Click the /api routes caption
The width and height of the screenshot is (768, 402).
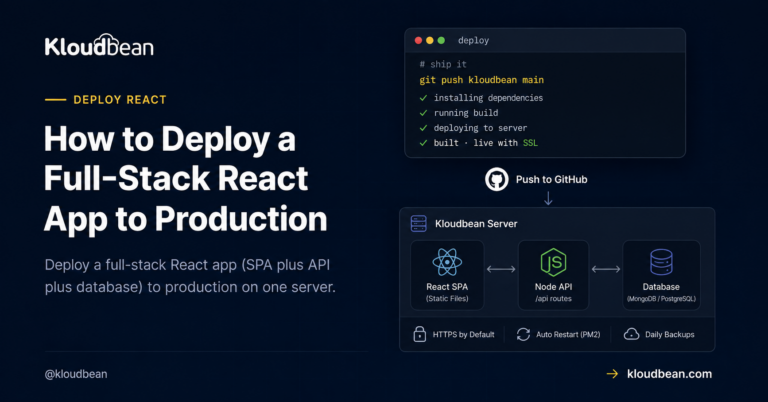[553, 299]
